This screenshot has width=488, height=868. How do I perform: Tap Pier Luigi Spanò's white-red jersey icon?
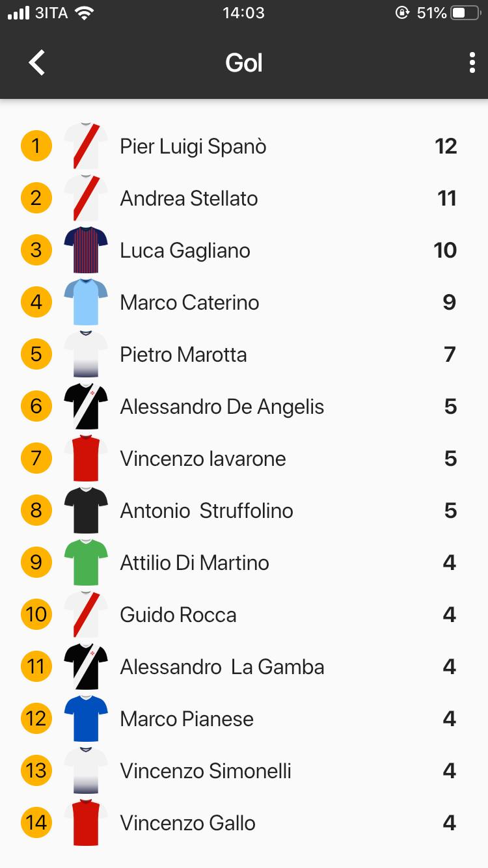coord(86,146)
